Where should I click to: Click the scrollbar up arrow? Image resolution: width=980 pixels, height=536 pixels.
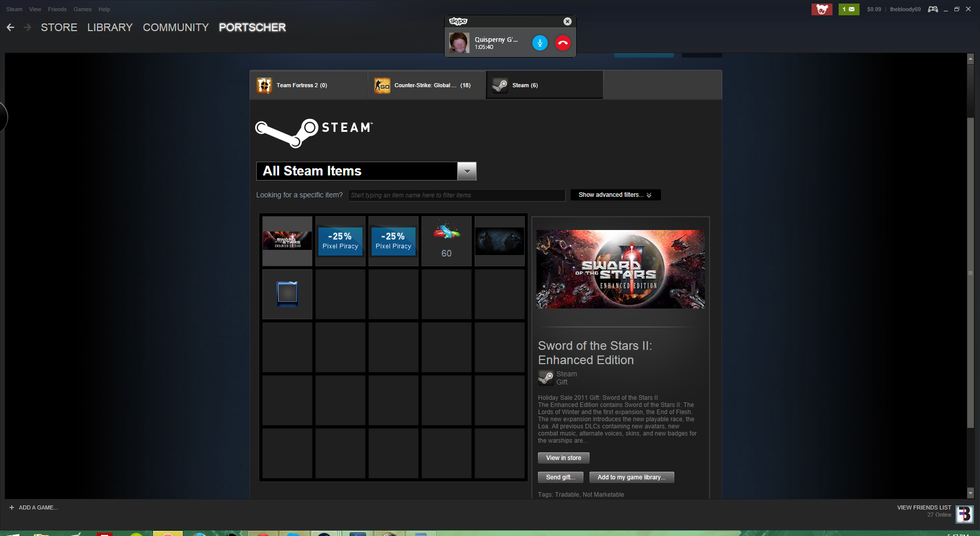(x=970, y=59)
